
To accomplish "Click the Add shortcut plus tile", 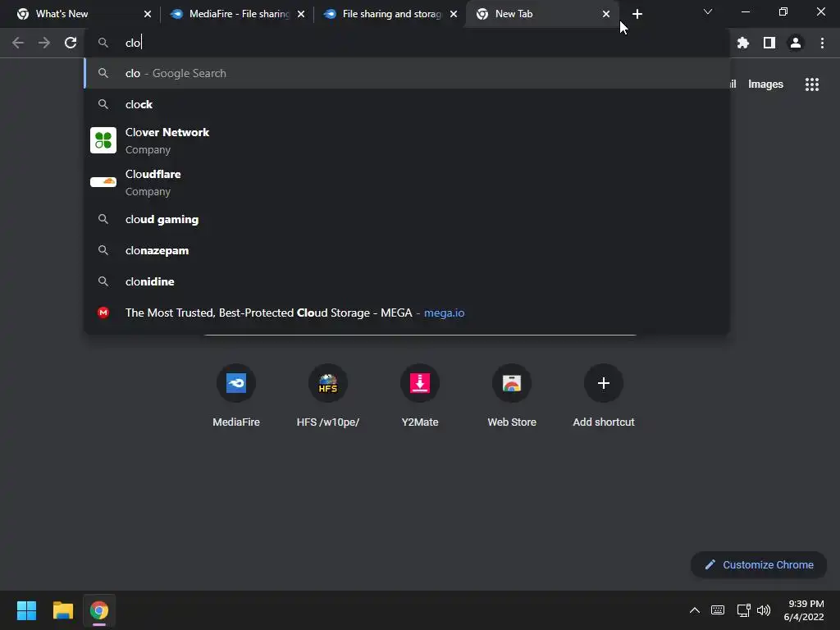I will (604, 395).
